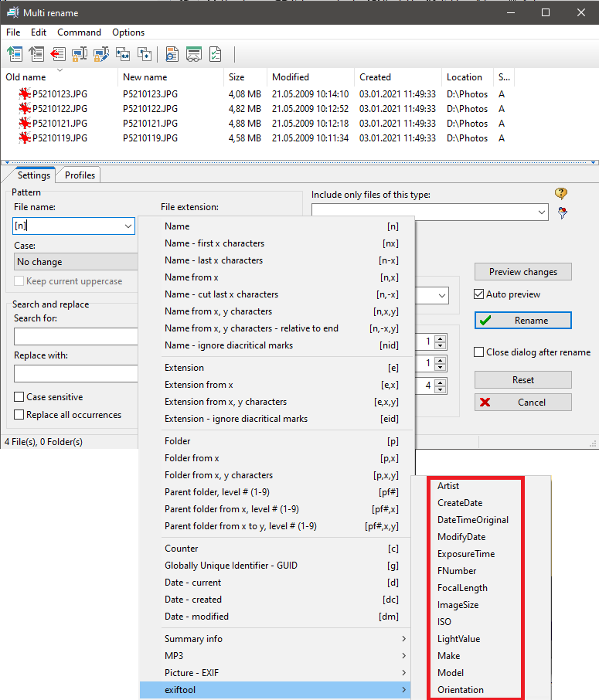Switch to the Profiles tab
This screenshot has height=700, width=599.
click(x=80, y=175)
